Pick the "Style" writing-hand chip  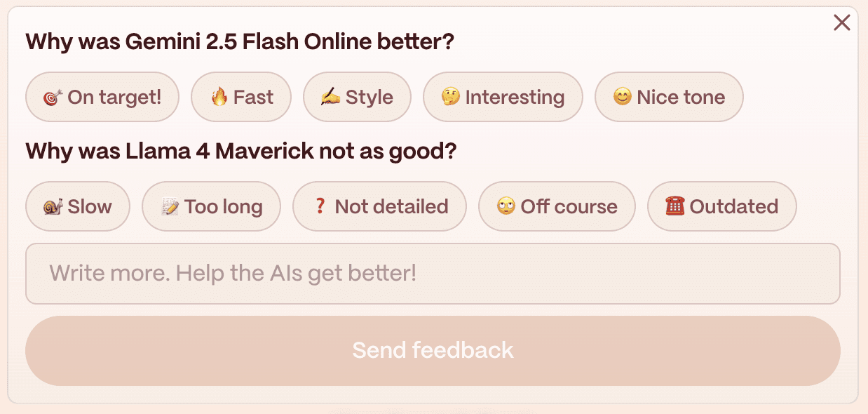pyautogui.click(x=357, y=97)
